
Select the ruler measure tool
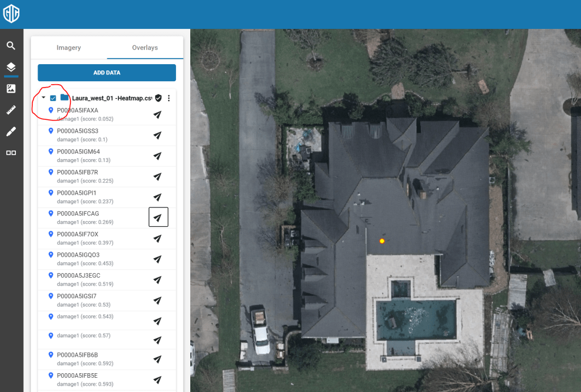pyautogui.click(x=11, y=110)
